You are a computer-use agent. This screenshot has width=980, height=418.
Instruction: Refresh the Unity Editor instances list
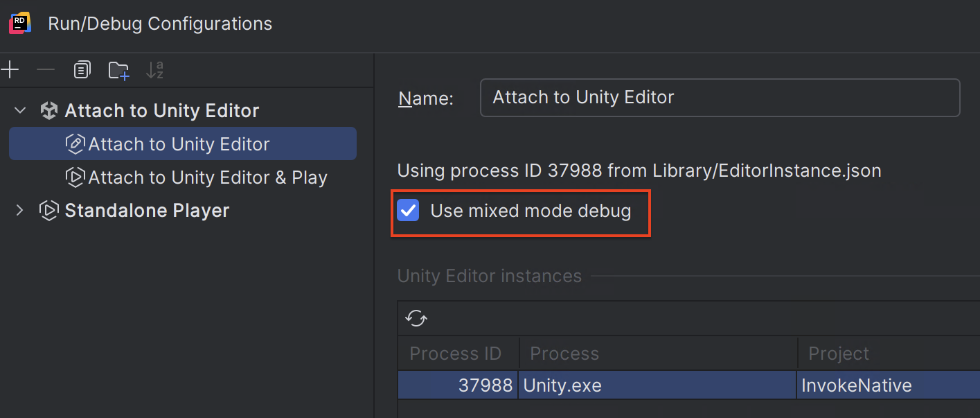click(416, 317)
